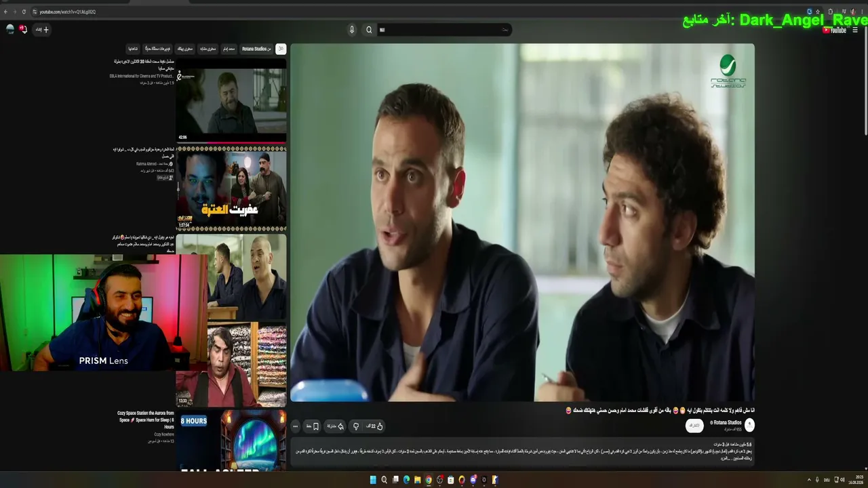Screen dimensions: 868x488
Task: Open the 8 HOURS aurora sleep video thumbnail
Action: [x=231, y=440]
